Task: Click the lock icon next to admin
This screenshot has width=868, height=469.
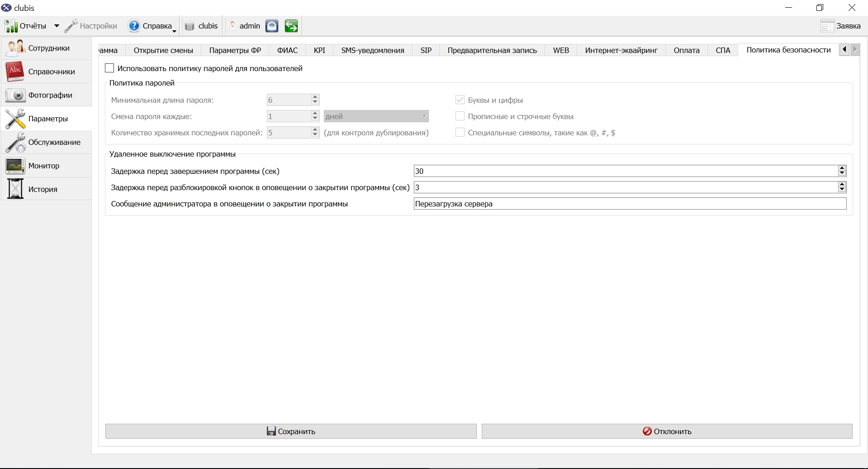Action: 271,26
